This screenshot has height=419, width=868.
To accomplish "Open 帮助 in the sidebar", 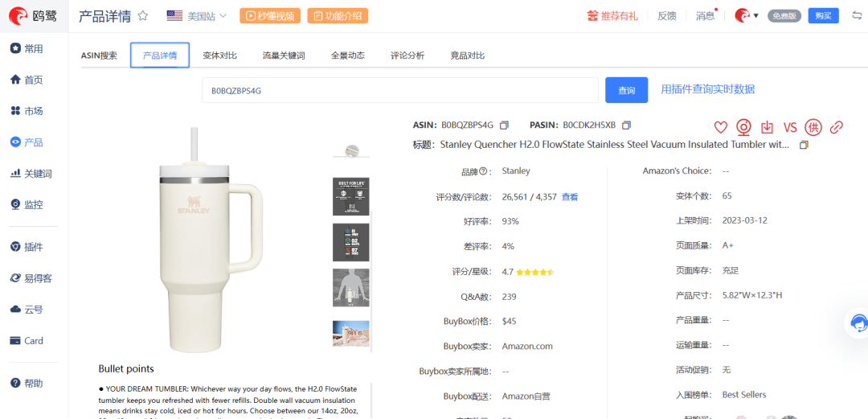I will 27,383.
